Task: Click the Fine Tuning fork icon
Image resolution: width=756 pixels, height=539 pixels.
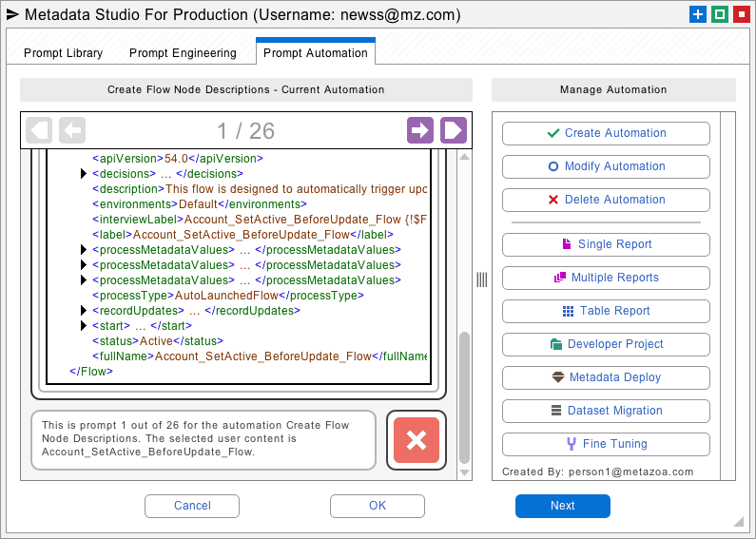Action: coord(572,444)
